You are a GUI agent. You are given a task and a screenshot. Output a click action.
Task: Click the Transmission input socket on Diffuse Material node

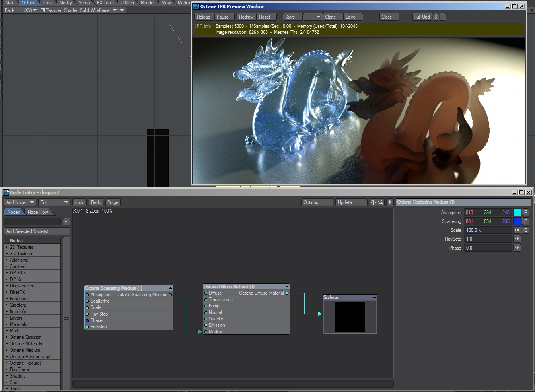[x=206, y=300]
